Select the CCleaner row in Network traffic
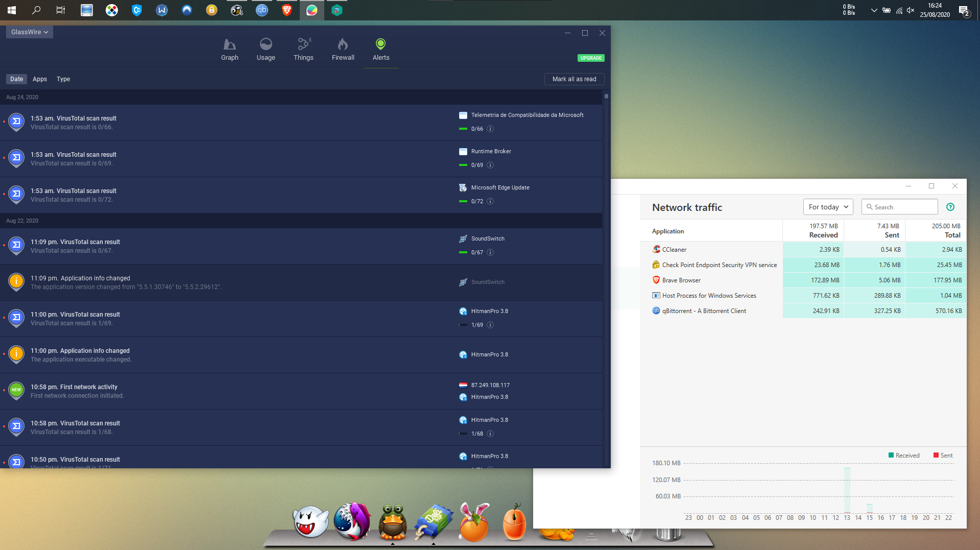This screenshot has height=550, width=980. click(803, 250)
